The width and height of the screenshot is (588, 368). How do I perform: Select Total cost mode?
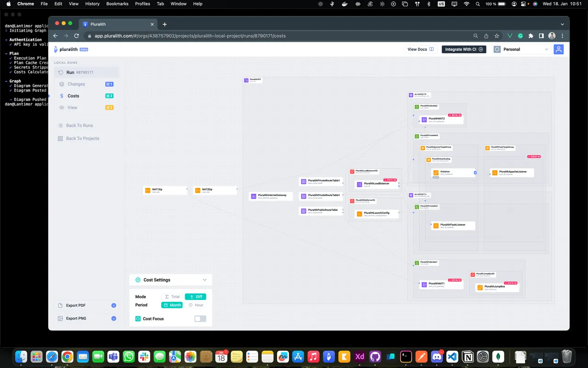pyautogui.click(x=172, y=297)
